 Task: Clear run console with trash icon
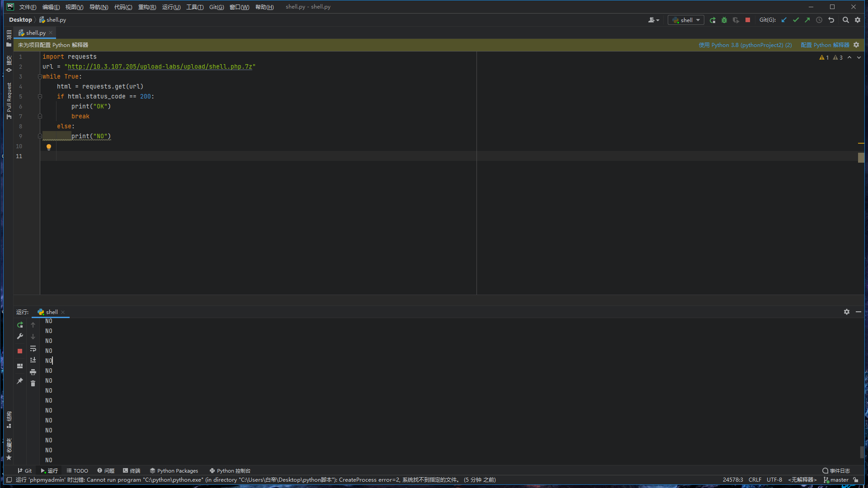pos(33,384)
